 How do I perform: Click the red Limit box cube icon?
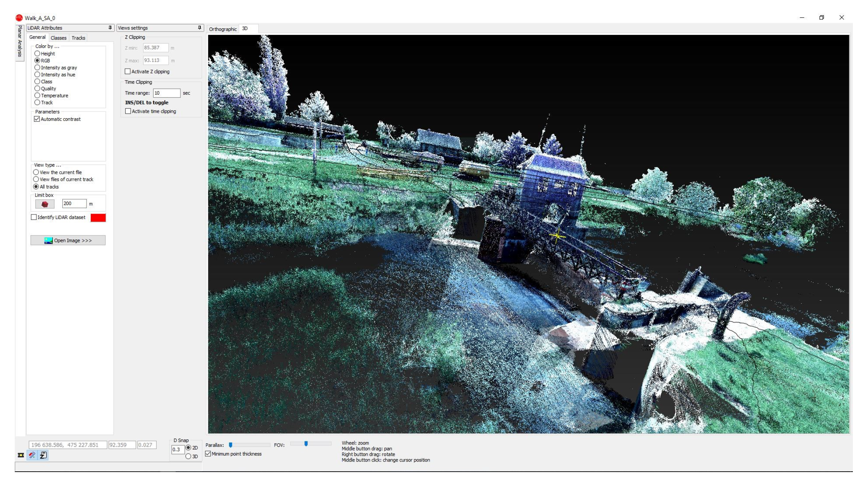tap(45, 204)
